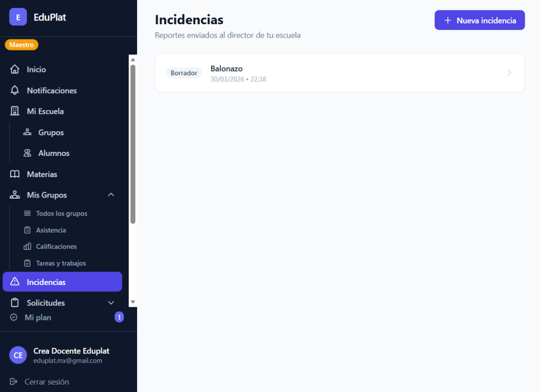Open Balonazo incident via right chevron

[509, 73]
